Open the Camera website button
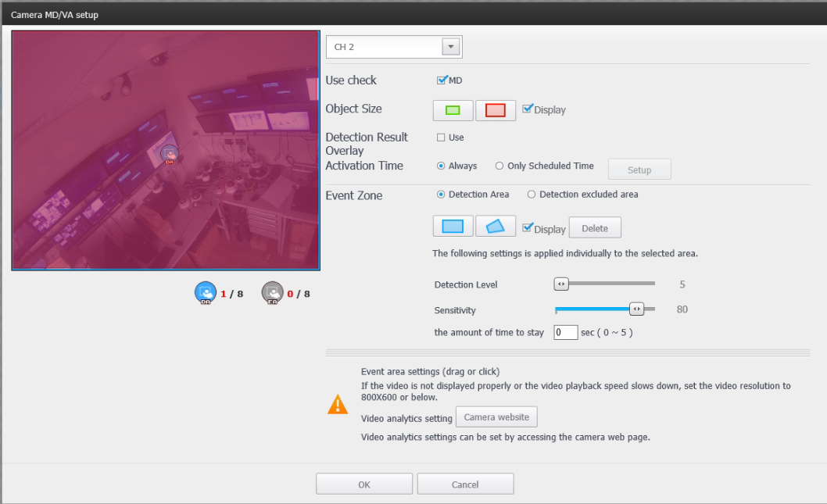This screenshot has width=827, height=504. 496,417
